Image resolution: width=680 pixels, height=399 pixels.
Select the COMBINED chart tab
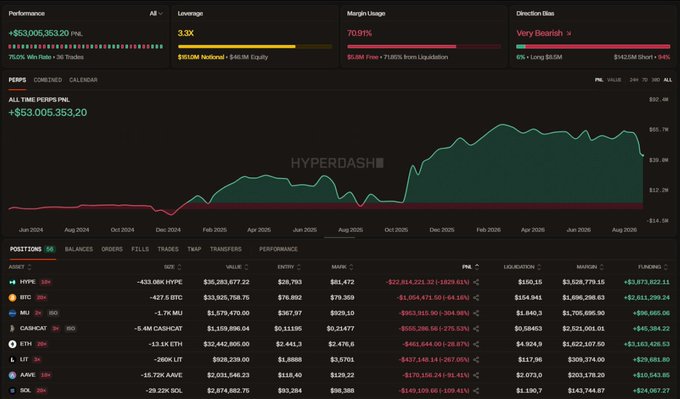[x=48, y=80]
